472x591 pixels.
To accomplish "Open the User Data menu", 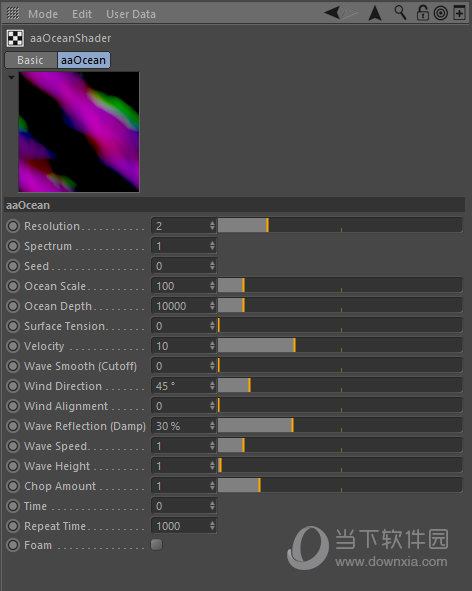I will (x=131, y=14).
